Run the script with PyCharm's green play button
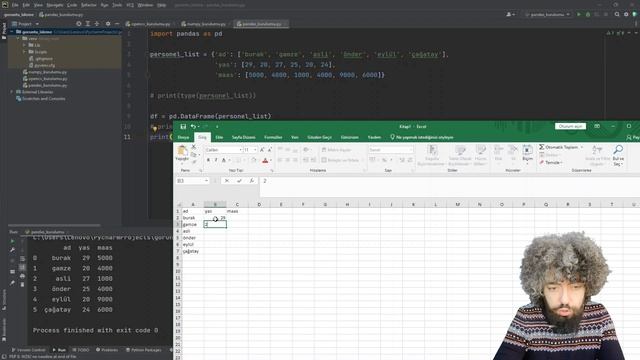640x360 pixels. click(x=578, y=14)
